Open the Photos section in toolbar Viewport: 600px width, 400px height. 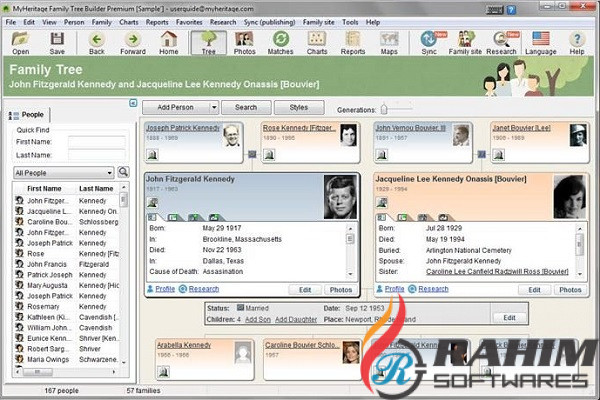click(x=245, y=43)
